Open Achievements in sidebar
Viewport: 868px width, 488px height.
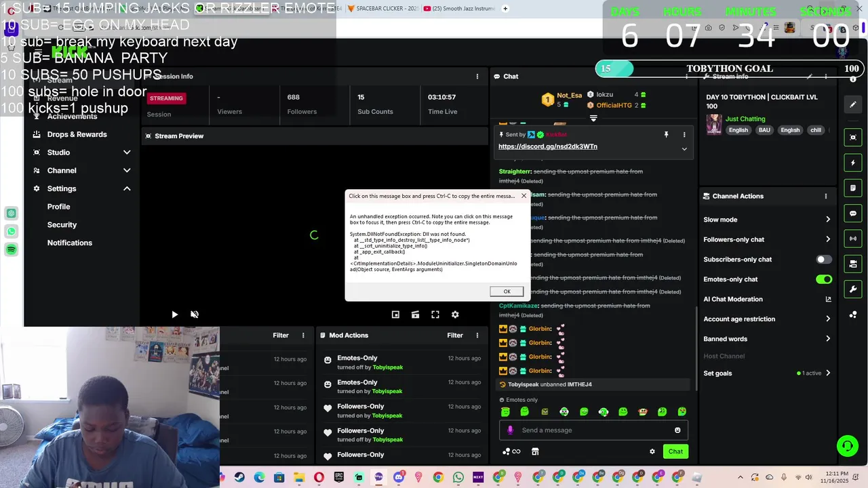tap(73, 117)
